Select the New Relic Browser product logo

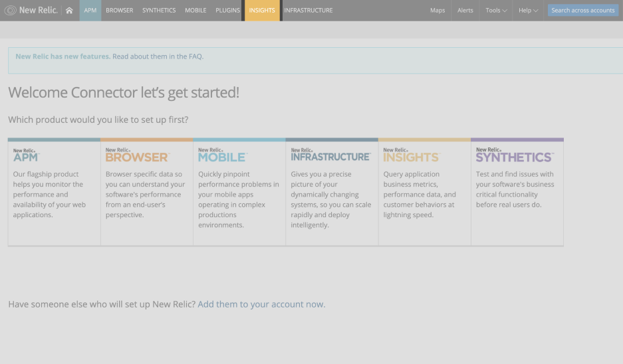click(137, 155)
